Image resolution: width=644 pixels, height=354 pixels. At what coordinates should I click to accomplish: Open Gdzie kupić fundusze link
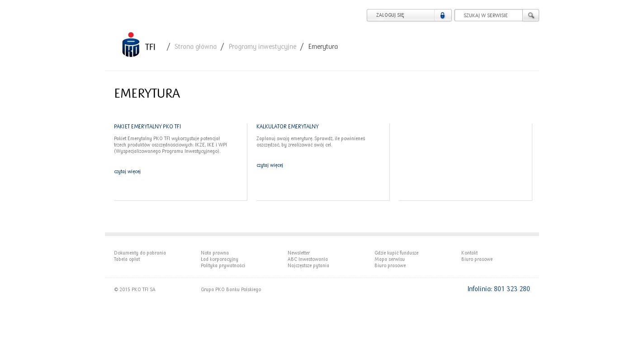click(396, 253)
